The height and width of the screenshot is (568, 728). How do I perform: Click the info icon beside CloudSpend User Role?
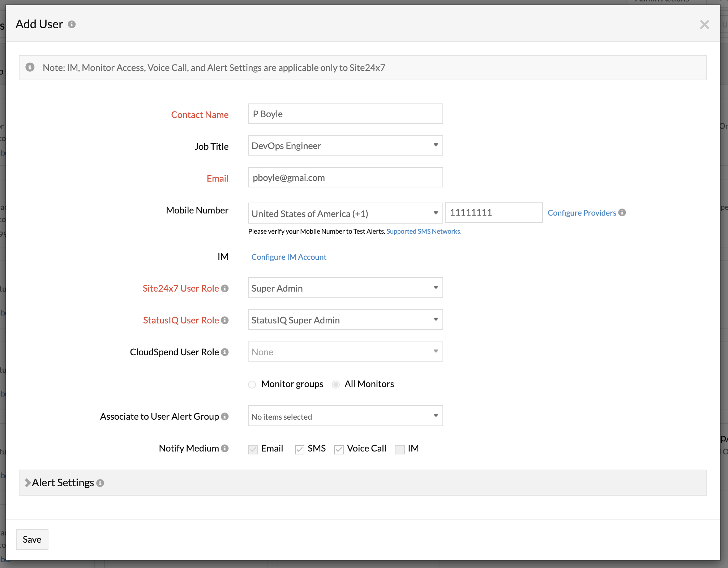coord(224,352)
